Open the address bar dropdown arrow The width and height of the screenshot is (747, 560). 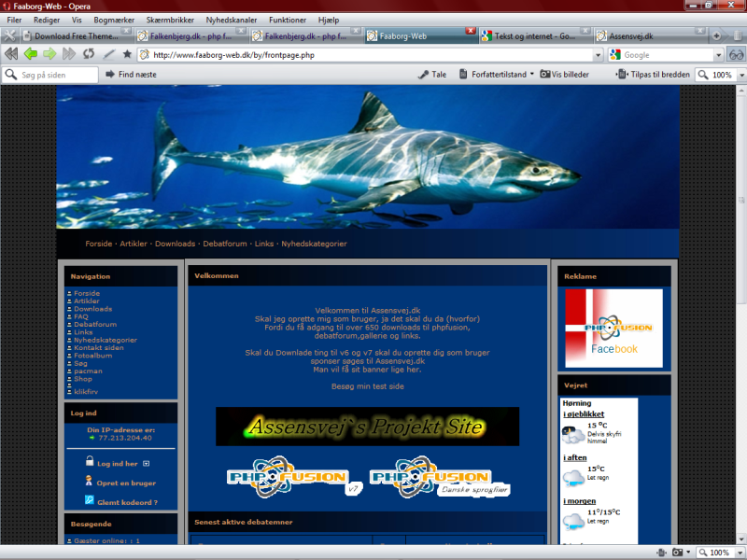pos(598,55)
